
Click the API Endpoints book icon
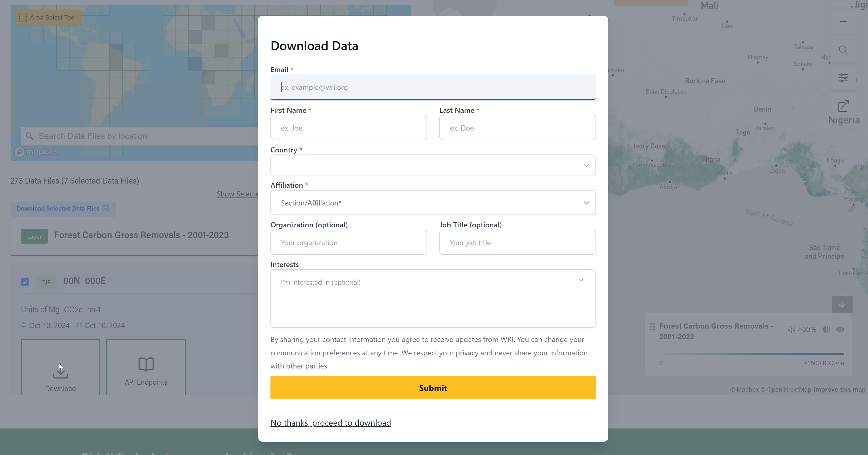coord(146,364)
